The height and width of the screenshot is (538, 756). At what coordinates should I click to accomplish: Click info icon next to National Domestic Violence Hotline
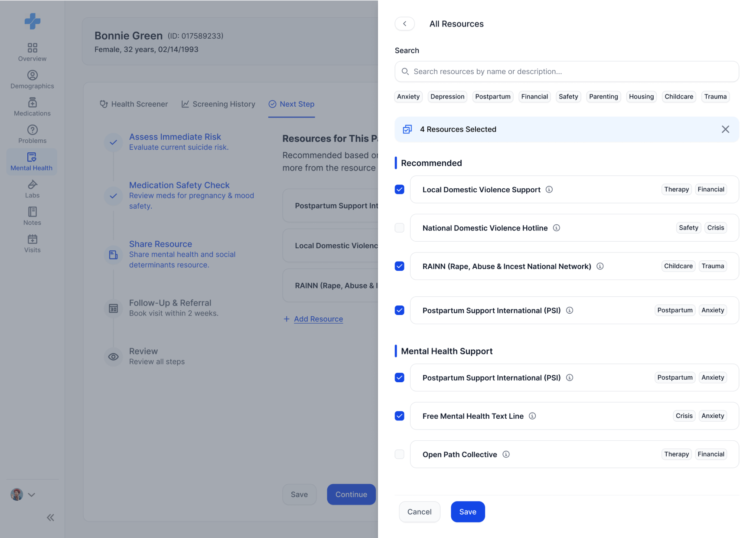point(556,228)
